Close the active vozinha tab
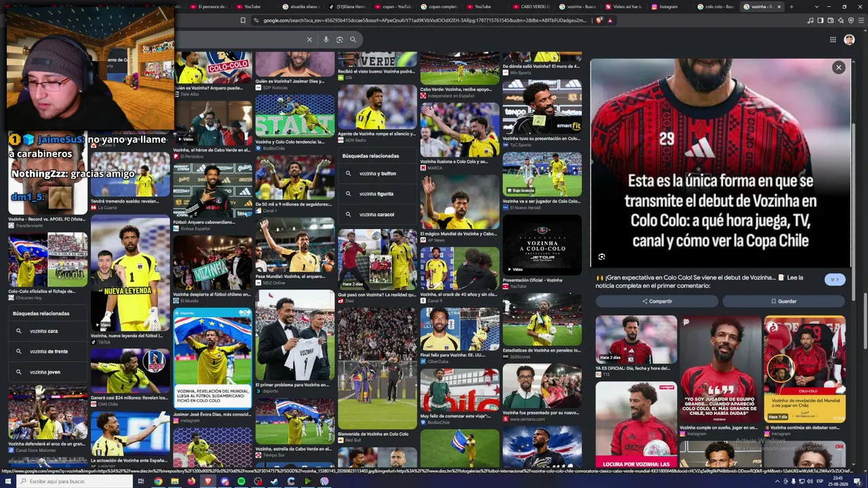Viewport: 868px width, 488px height. pyautogui.click(x=779, y=7)
